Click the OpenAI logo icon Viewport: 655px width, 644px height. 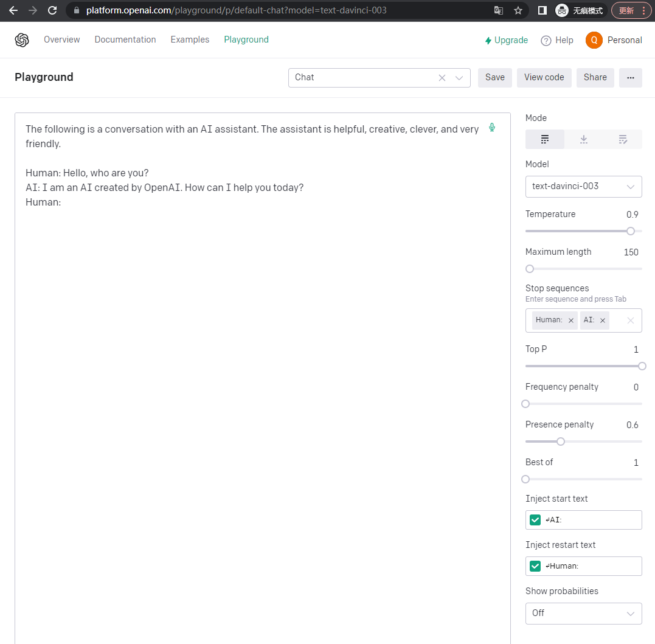click(22, 40)
